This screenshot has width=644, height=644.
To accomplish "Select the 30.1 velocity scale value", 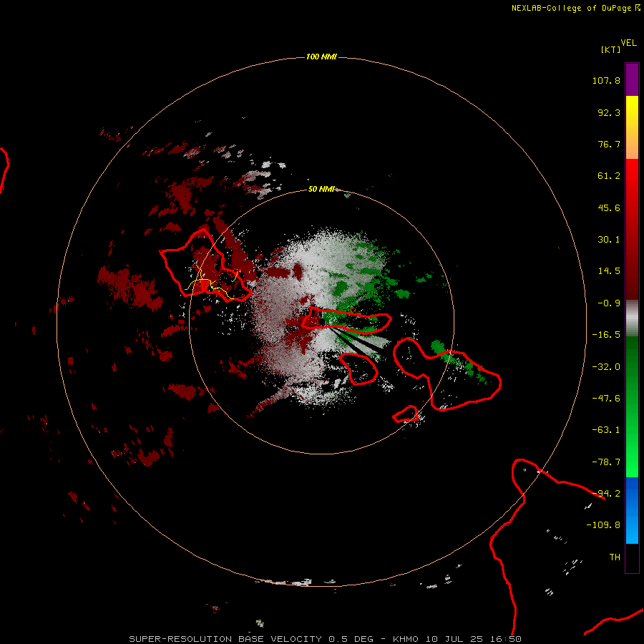I will point(609,240).
